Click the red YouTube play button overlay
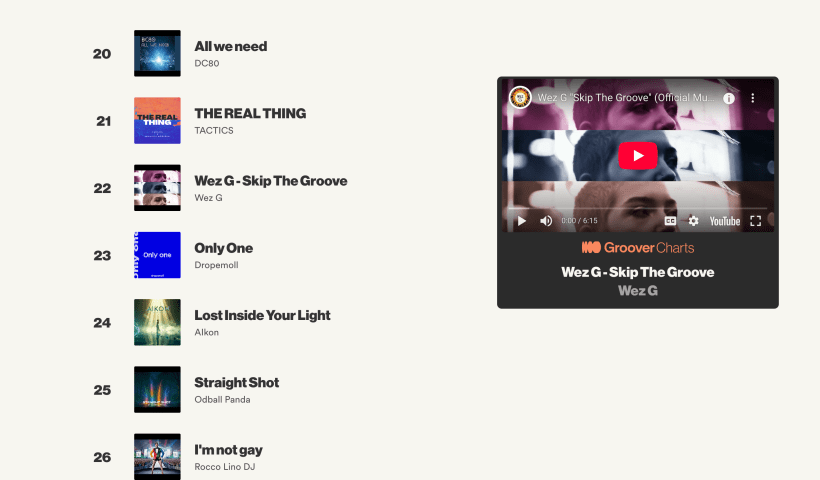Screen dimensions: 820x480 pos(637,155)
